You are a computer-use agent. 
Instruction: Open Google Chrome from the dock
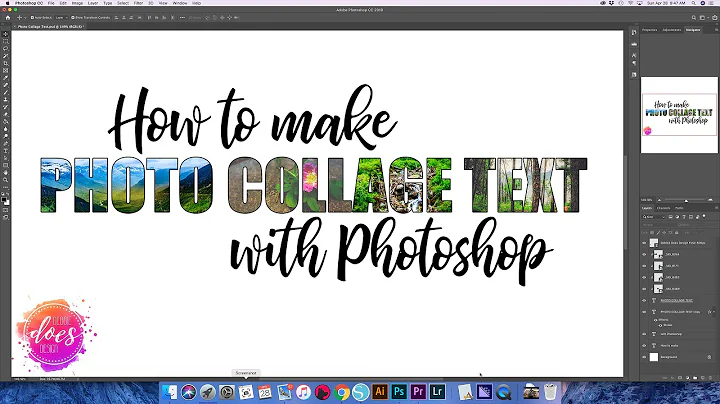pyautogui.click(x=341, y=392)
